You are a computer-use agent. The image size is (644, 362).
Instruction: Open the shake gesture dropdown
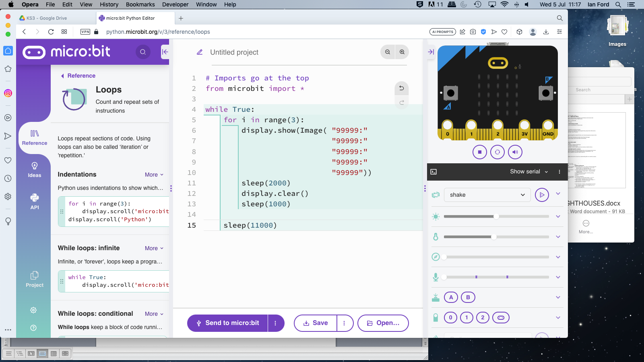487,195
